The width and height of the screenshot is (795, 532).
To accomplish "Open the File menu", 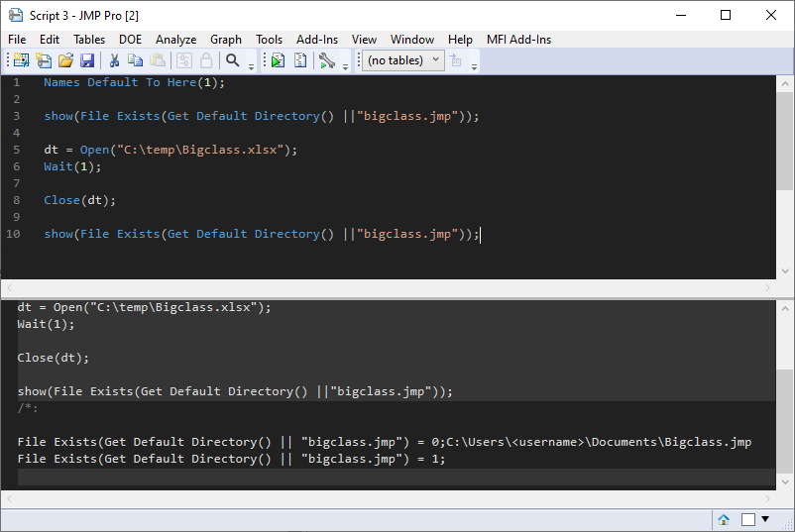I will [x=17, y=40].
